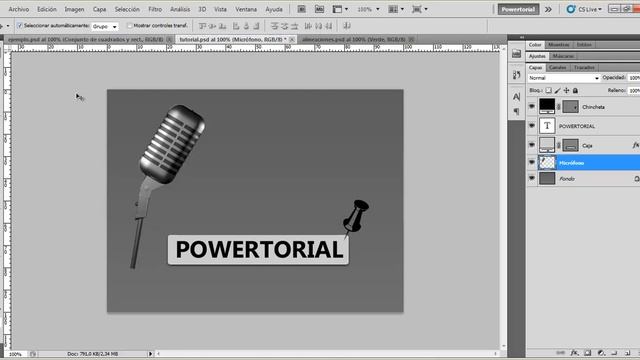The height and width of the screenshot is (360, 640).
Task: Open the Move tool preset picker arrow
Action: (x=8, y=26)
